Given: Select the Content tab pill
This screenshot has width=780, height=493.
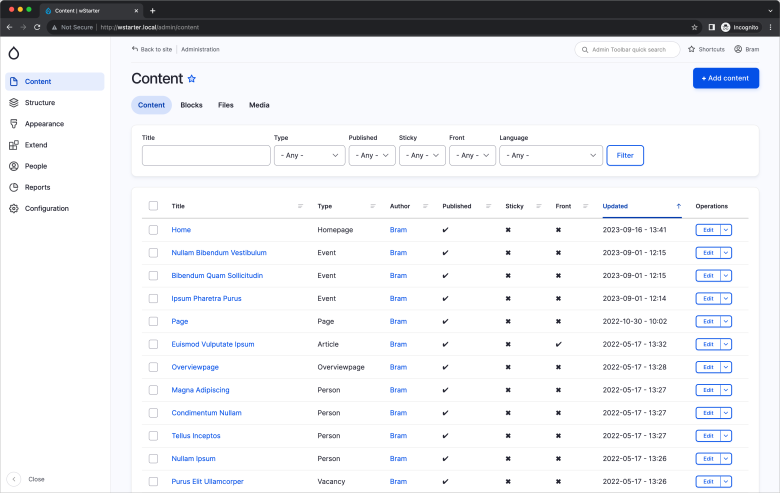Looking at the screenshot, I should point(151,105).
